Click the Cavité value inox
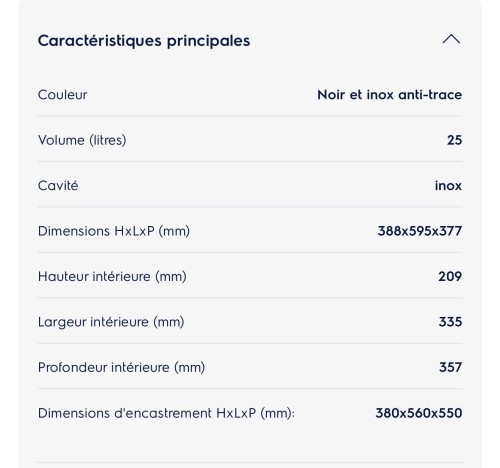 click(x=448, y=185)
